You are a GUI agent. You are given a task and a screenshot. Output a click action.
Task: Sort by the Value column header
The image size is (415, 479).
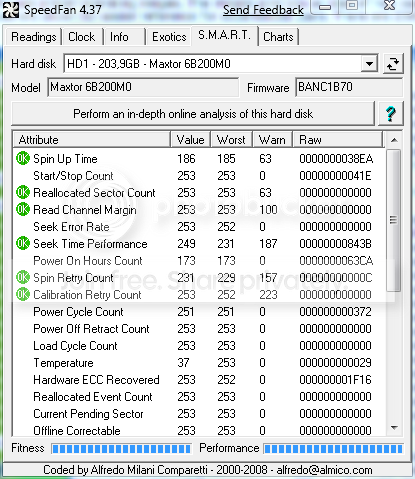point(190,140)
